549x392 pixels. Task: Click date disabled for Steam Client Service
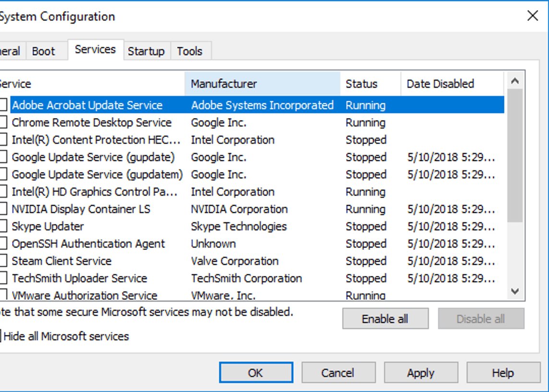451,261
